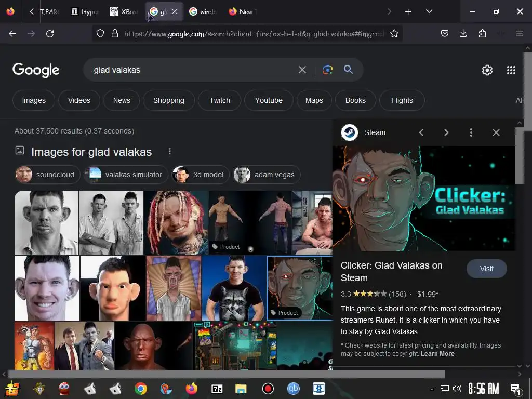Open the notification center icon

click(x=515, y=389)
